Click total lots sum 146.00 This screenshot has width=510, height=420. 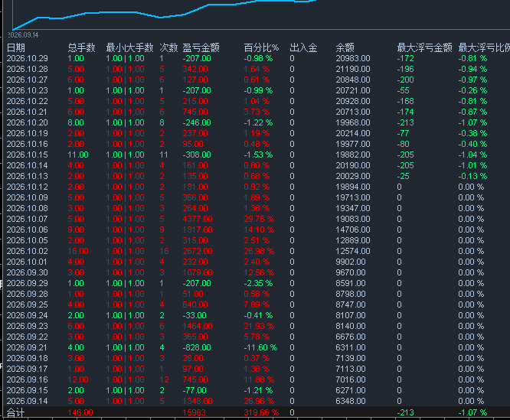click(x=80, y=413)
